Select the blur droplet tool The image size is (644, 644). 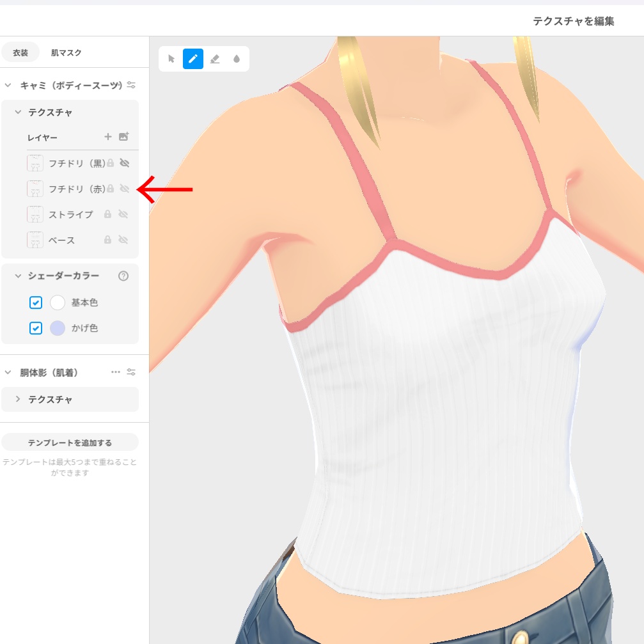pyautogui.click(x=237, y=59)
